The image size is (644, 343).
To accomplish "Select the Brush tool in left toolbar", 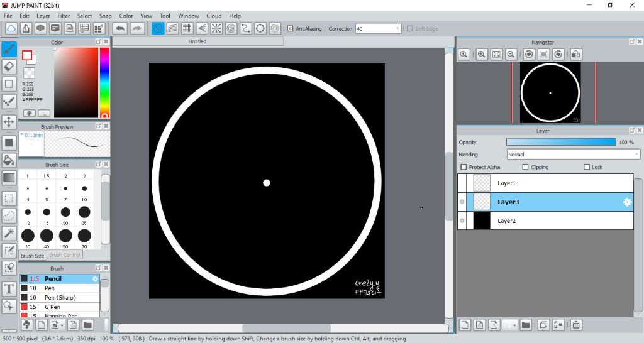I will [9, 49].
